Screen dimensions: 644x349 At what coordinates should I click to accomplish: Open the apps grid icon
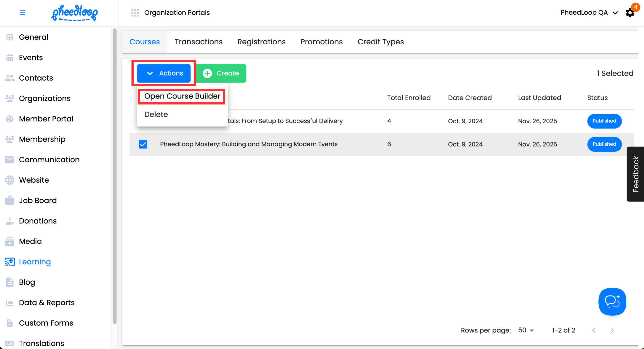point(135,13)
